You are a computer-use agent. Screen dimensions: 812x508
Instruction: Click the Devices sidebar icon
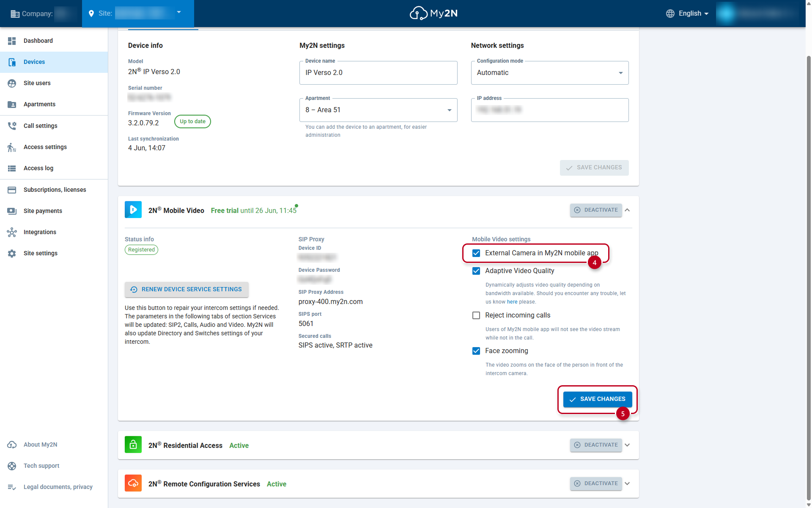[12, 62]
